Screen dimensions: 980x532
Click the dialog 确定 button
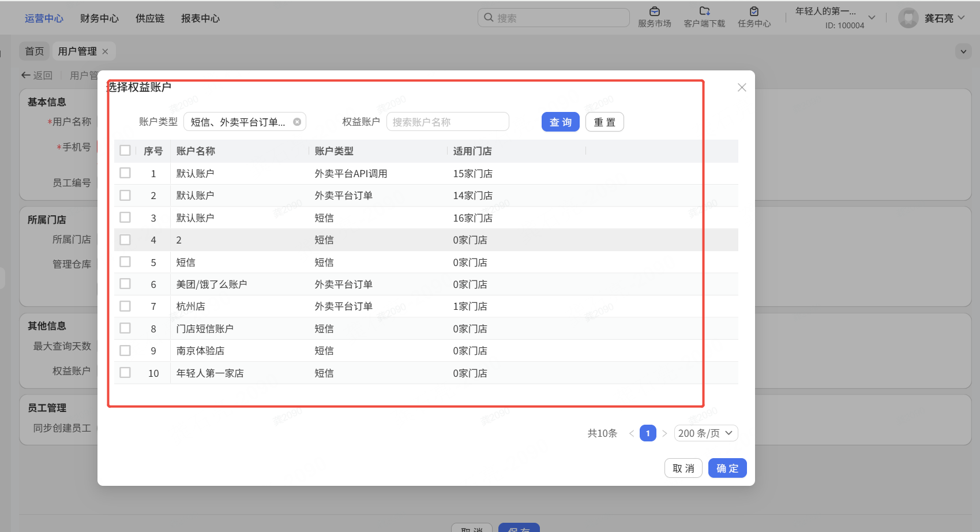pyautogui.click(x=727, y=468)
